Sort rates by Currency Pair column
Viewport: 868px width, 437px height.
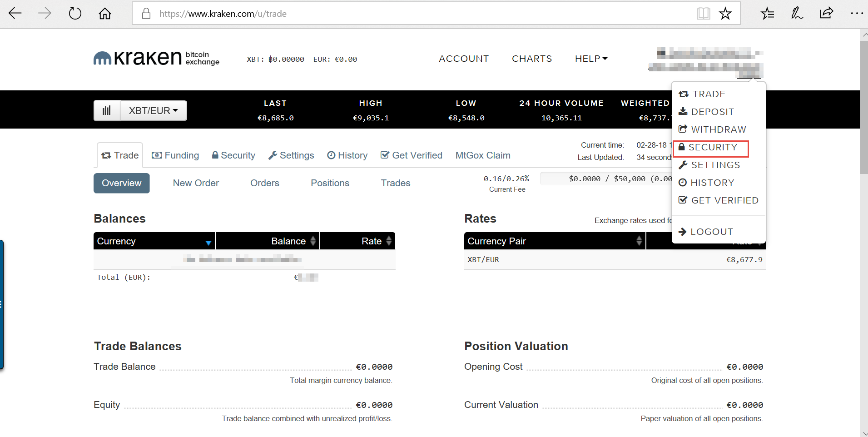coord(555,241)
